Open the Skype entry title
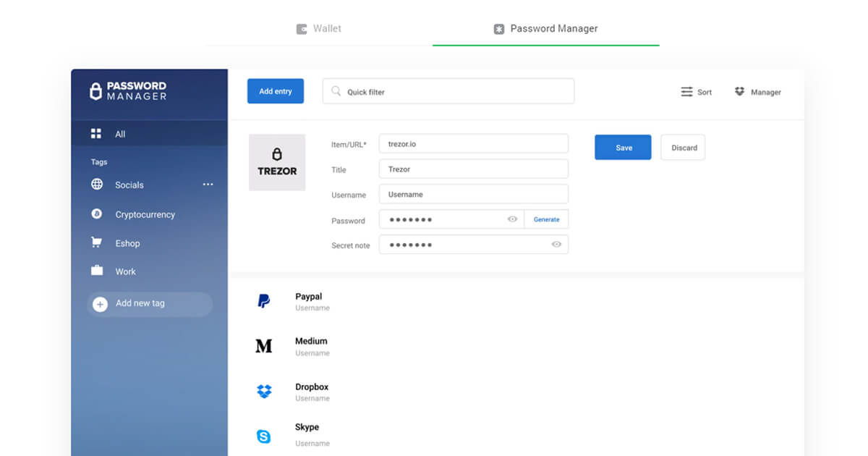The height and width of the screenshot is (456, 868). click(x=307, y=427)
